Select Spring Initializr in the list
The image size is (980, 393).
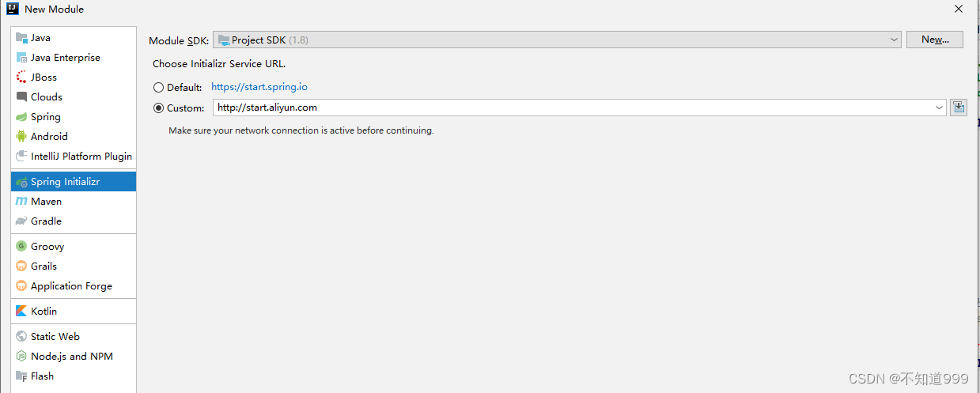point(74,182)
